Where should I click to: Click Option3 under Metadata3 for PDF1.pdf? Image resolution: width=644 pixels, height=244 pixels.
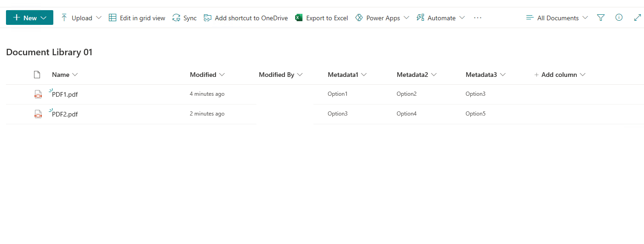(x=475, y=94)
